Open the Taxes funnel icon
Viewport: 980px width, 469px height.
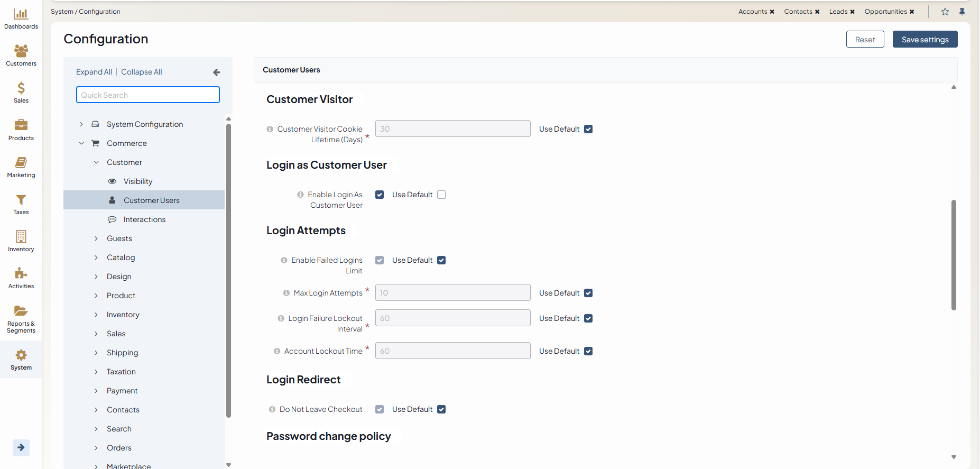(x=21, y=200)
